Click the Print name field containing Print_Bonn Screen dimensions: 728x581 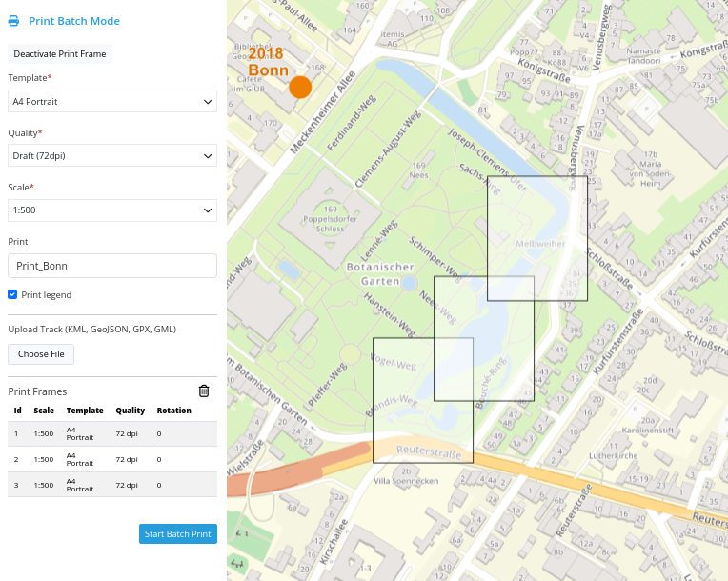(x=112, y=266)
